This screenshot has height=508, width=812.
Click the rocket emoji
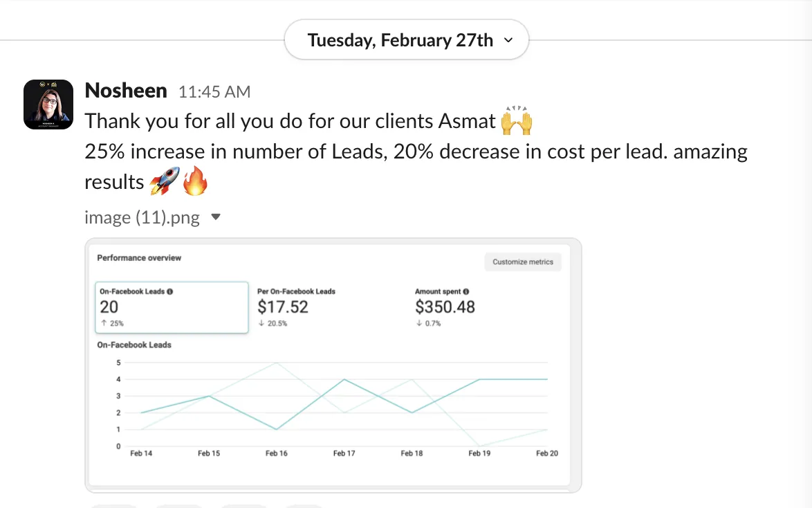click(164, 181)
